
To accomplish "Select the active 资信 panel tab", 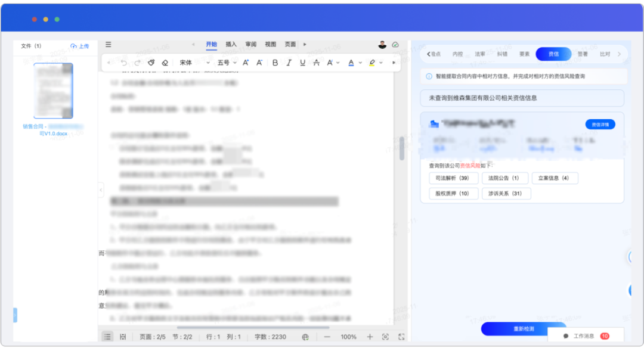I will coord(553,54).
